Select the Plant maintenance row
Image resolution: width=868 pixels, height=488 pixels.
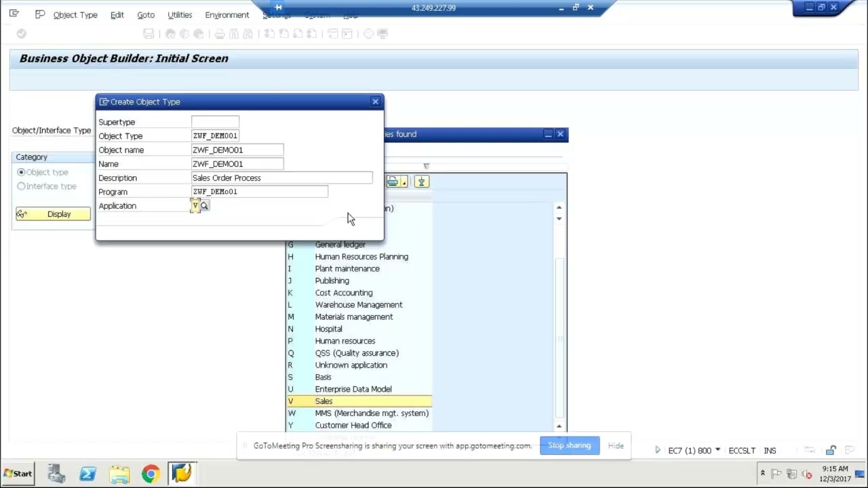click(359, 269)
